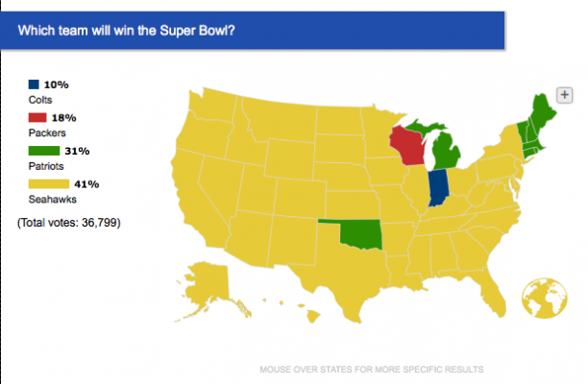Click the green Maine state
This screenshot has height=384, width=588.
click(543, 112)
